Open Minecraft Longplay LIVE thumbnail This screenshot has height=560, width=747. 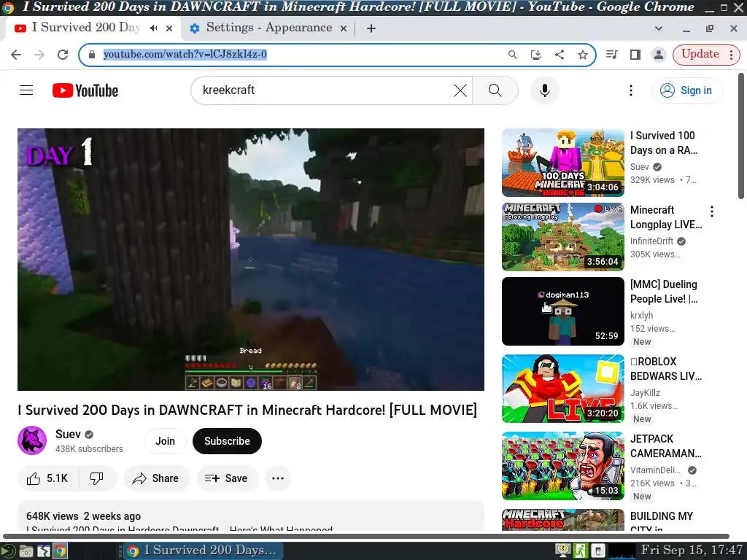pos(562,237)
